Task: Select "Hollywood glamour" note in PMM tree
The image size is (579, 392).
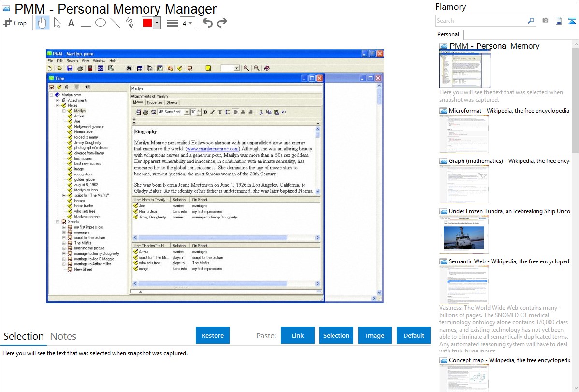Action: 88,126
